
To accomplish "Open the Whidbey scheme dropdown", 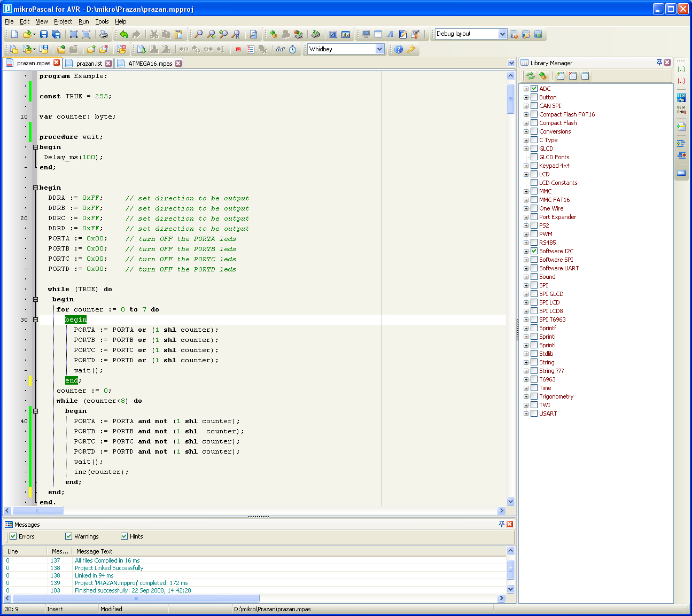I will (x=379, y=49).
